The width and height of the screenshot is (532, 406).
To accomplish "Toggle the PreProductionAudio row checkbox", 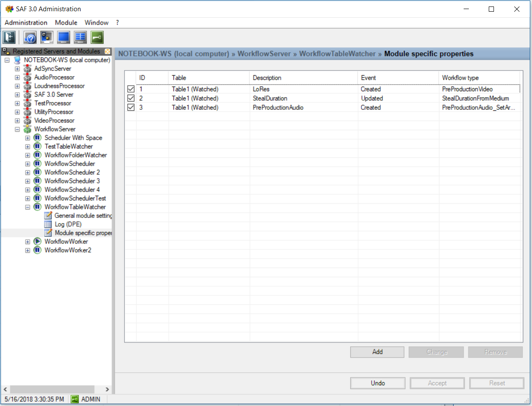I will pos(131,107).
